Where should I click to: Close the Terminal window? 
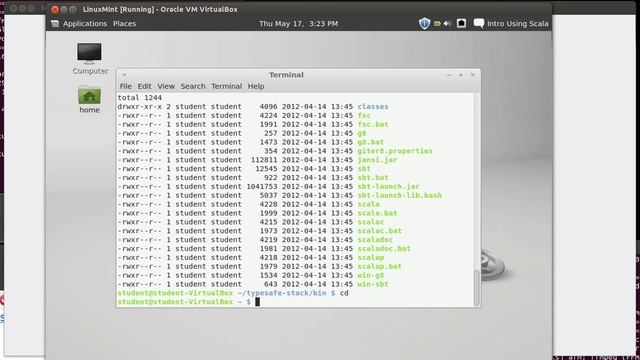(x=472, y=75)
